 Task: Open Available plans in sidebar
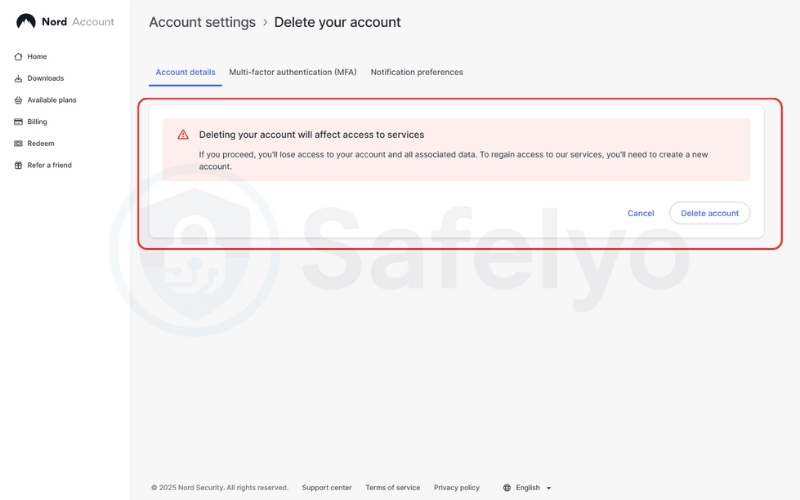click(x=52, y=100)
